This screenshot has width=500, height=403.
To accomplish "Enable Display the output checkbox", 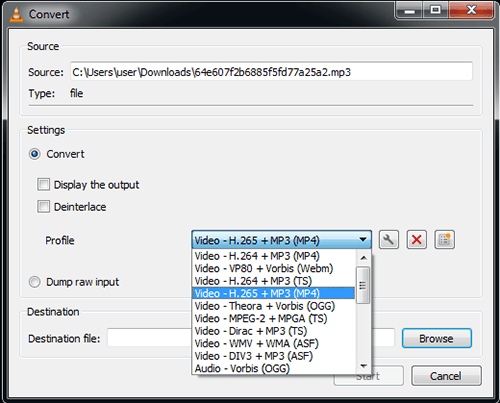I will [43, 184].
